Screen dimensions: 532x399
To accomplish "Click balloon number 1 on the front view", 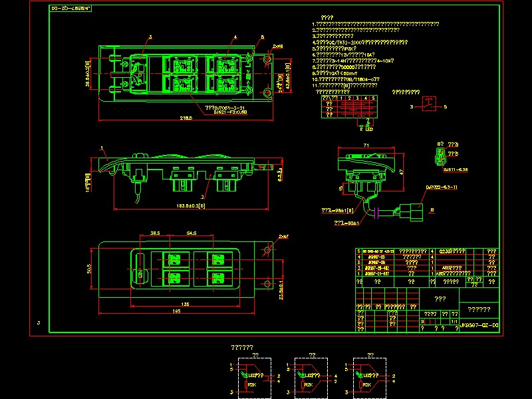I will pyautogui.click(x=102, y=148).
